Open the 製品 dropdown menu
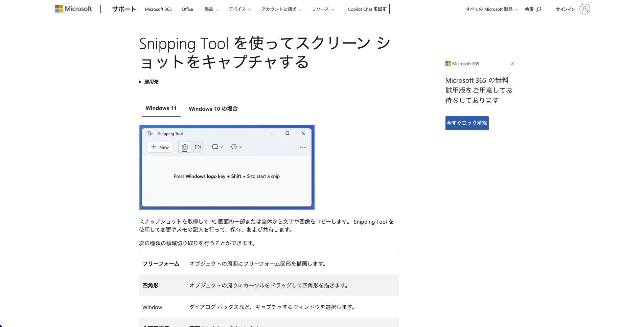This screenshot has width=644, height=327. pos(211,9)
